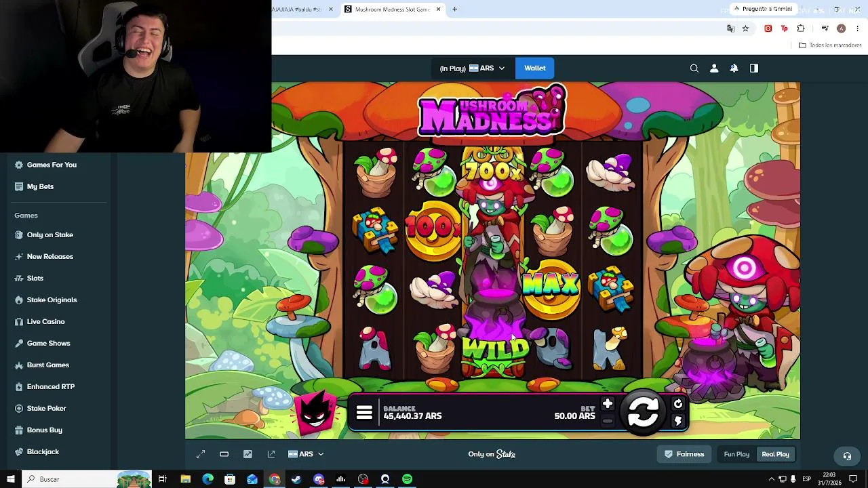Spin the slot reels
Image resolution: width=868 pixels, height=488 pixels.
643,411
